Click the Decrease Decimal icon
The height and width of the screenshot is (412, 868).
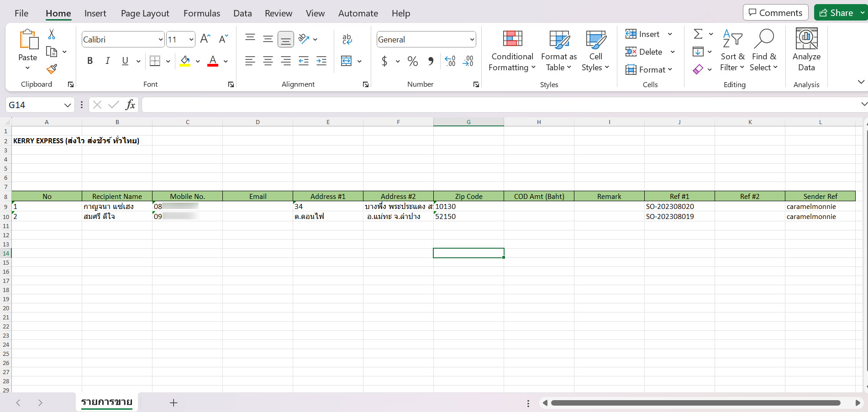click(468, 61)
